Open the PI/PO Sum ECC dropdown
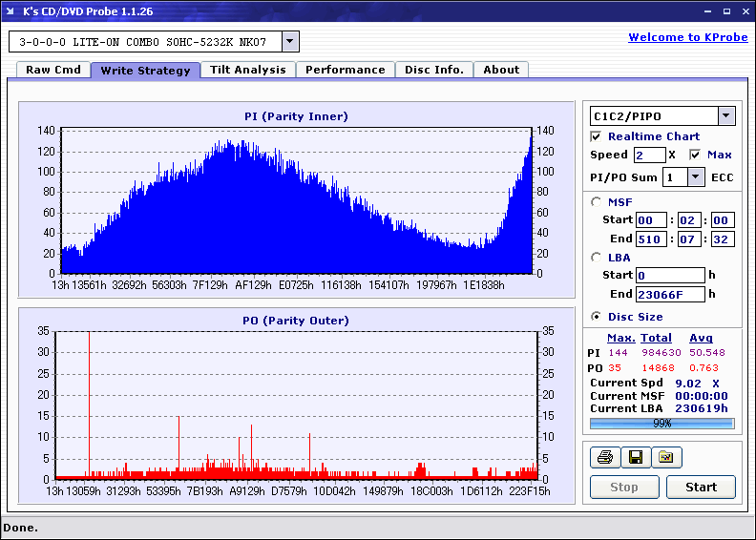Image resolution: width=756 pixels, height=540 pixels. tap(695, 177)
